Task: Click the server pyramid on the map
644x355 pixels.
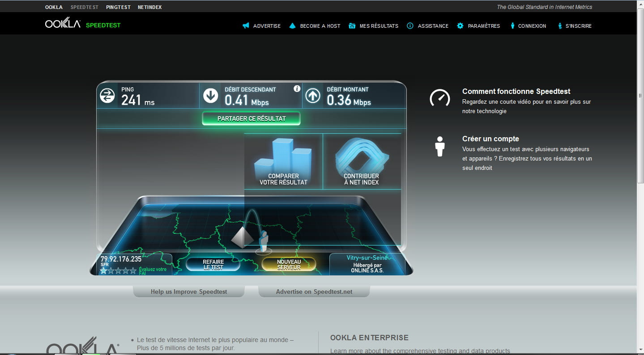Action: point(242,237)
